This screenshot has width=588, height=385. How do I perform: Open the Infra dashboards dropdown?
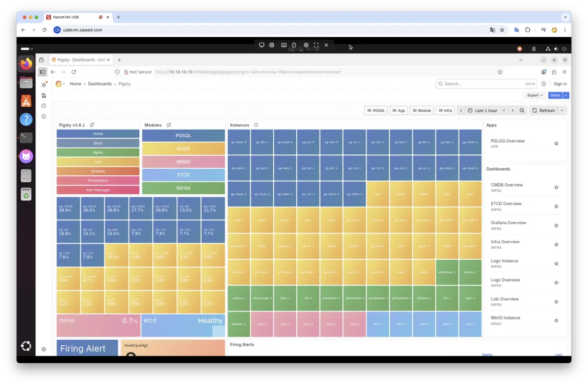pyautogui.click(x=445, y=111)
